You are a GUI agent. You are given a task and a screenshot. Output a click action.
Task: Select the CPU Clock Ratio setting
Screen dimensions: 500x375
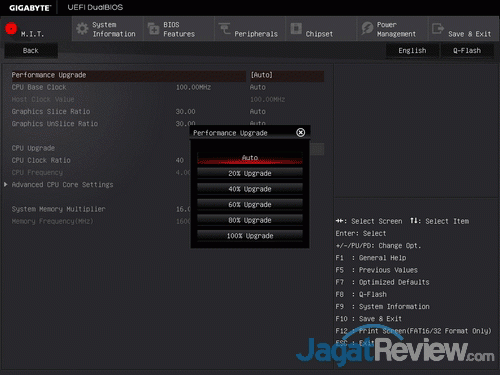click(x=41, y=160)
